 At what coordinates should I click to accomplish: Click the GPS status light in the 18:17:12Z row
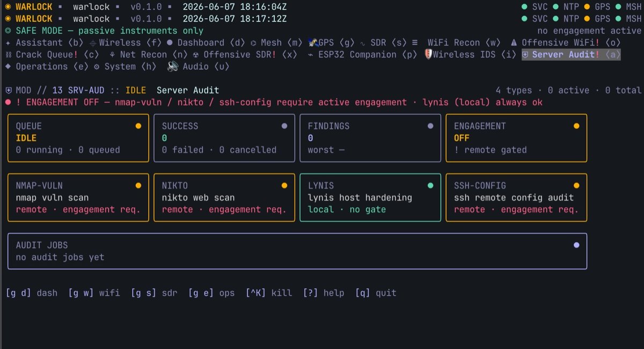(x=587, y=19)
